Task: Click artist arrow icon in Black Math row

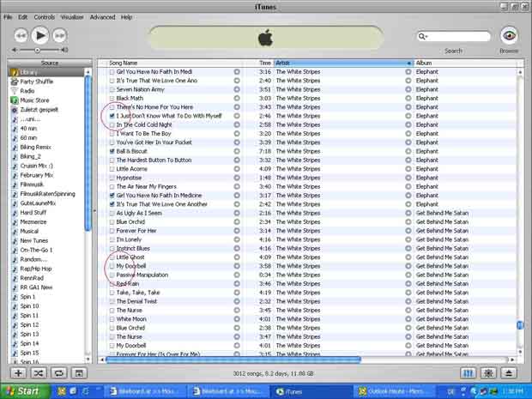Action: click(408, 98)
